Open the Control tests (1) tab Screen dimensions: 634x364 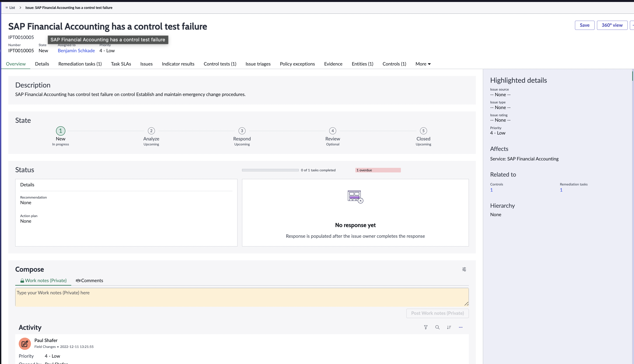(220, 64)
